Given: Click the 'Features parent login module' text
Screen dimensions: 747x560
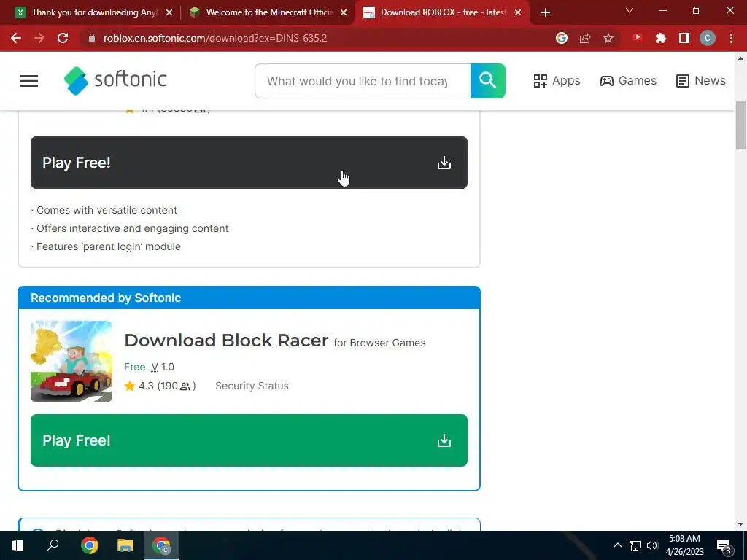Looking at the screenshot, I should (x=109, y=246).
